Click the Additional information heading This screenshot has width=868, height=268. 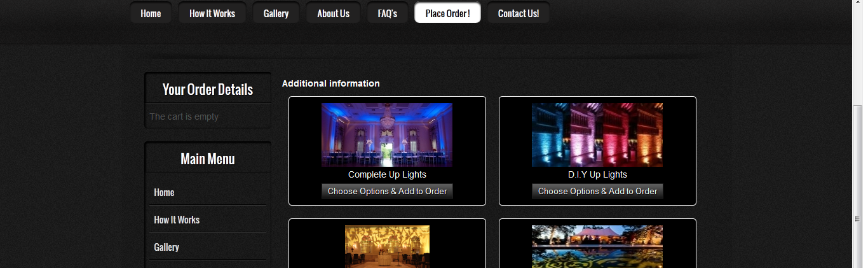coord(331,83)
